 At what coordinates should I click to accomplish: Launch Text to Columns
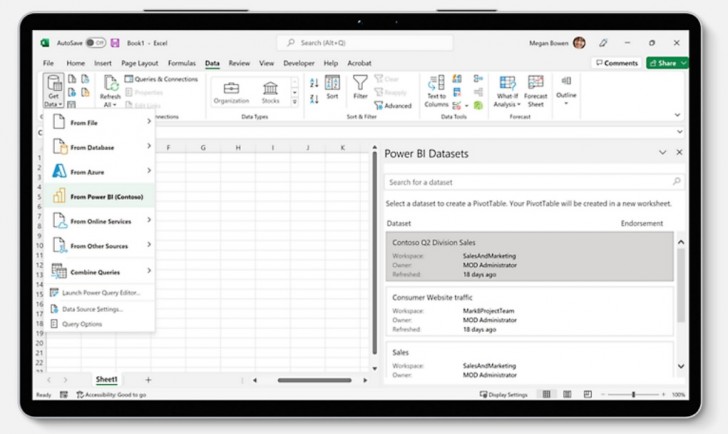pos(436,91)
